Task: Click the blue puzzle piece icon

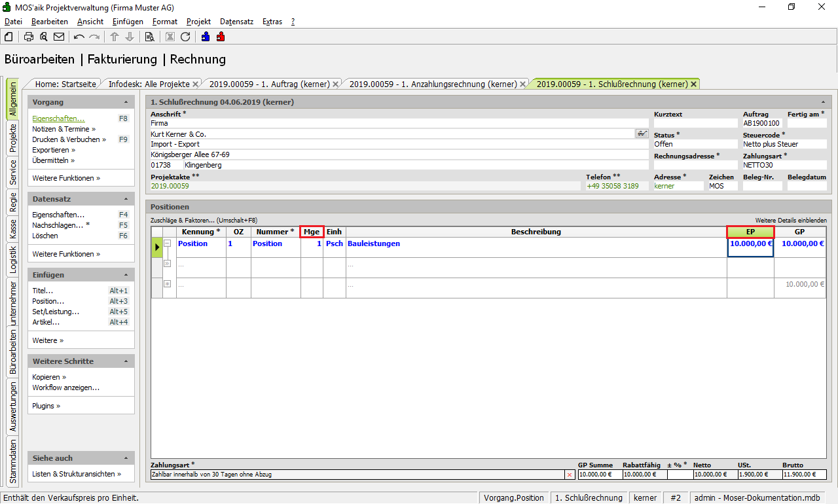Action: 206,37
